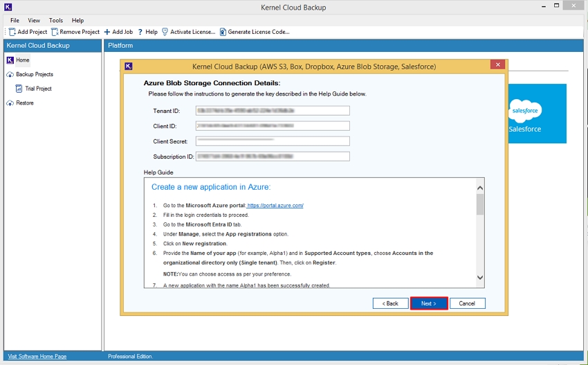
Task: Open the portal.azure.com link
Action: (x=275, y=206)
